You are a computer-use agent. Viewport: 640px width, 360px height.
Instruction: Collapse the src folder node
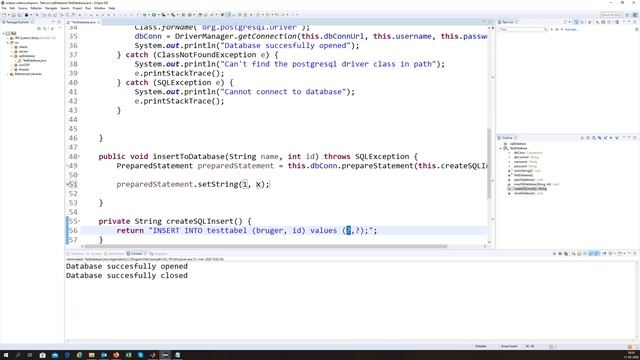(7, 42)
